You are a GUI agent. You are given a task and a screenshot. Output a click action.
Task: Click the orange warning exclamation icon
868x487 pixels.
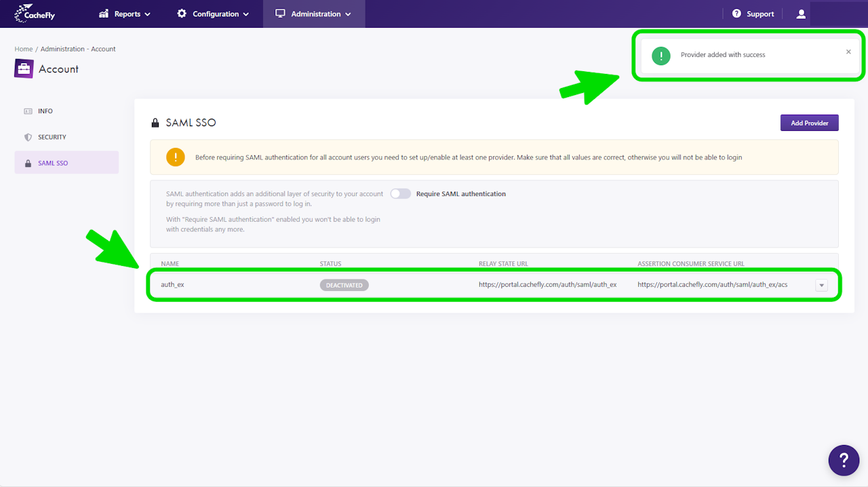pos(176,157)
